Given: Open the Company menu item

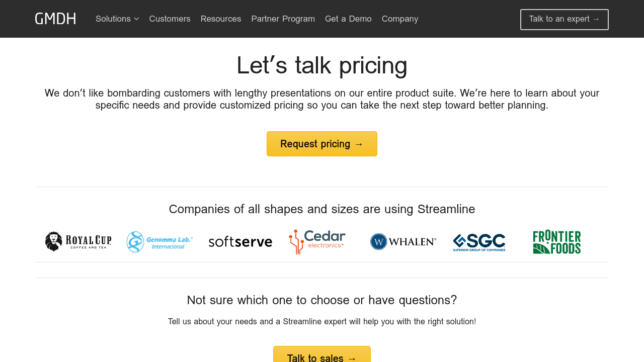Looking at the screenshot, I should coord(400,19).
